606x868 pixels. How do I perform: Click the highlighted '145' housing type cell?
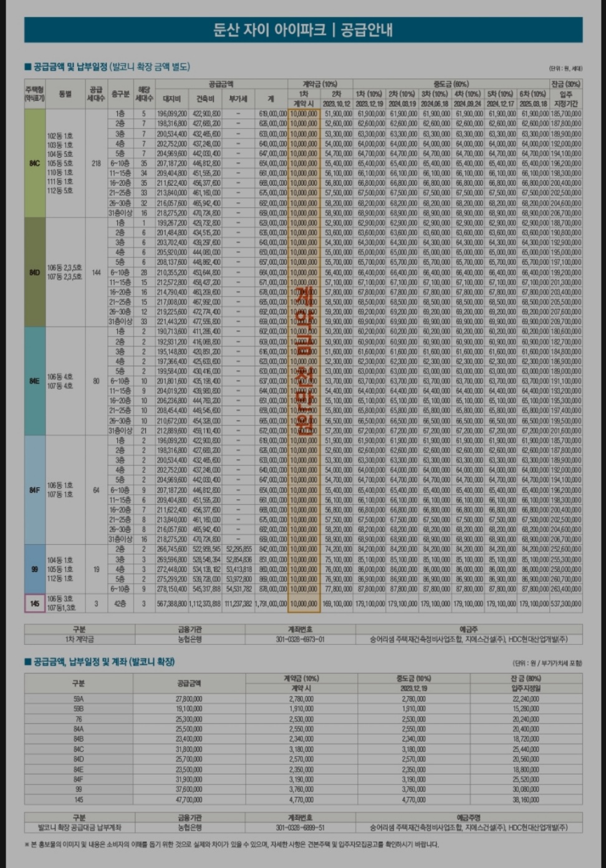(35, 603)
